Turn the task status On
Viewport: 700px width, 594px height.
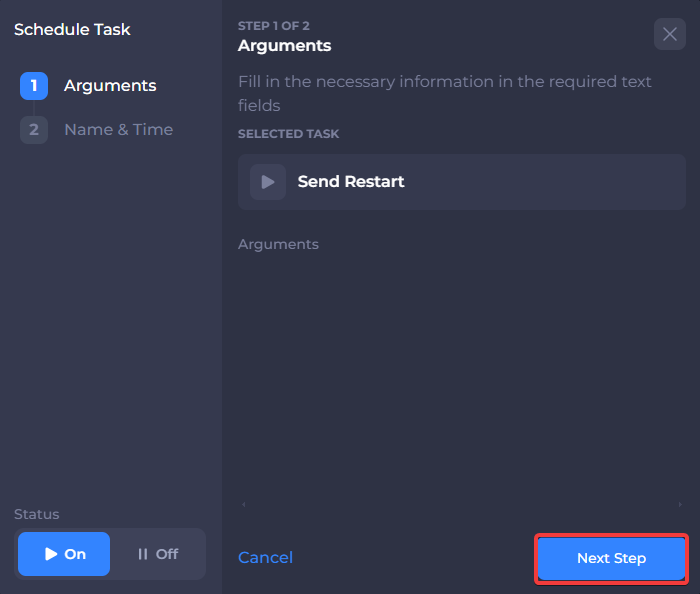(x=65, y=554)
